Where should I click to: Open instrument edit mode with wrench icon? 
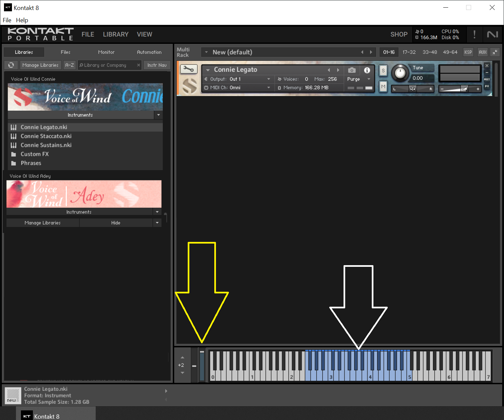tap(189, 69)
